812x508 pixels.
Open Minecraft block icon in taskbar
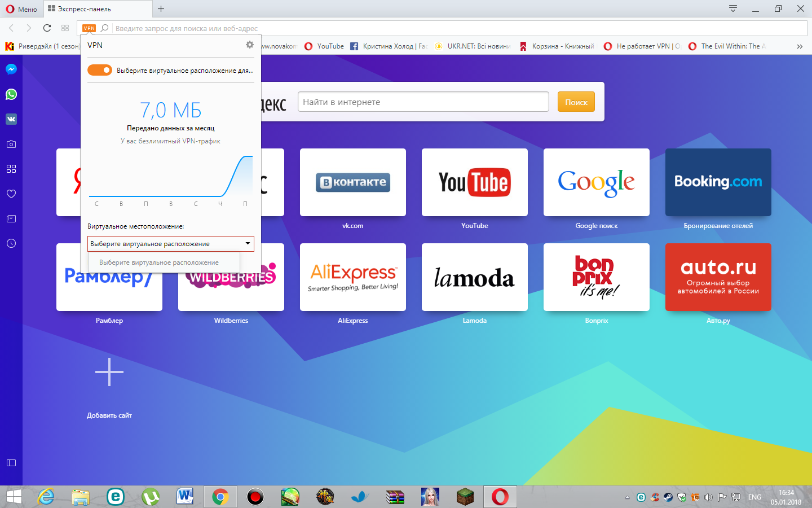point(465,497)
